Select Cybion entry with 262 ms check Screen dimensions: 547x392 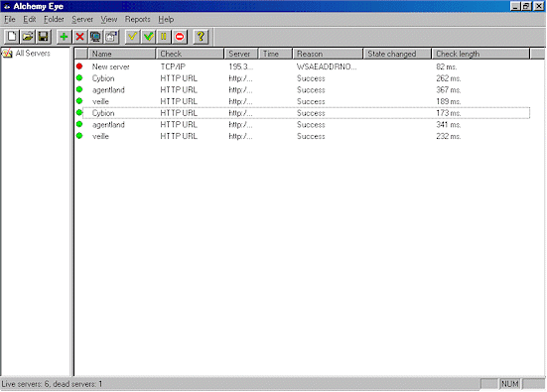pyautogui.click(x=103, y=78)
